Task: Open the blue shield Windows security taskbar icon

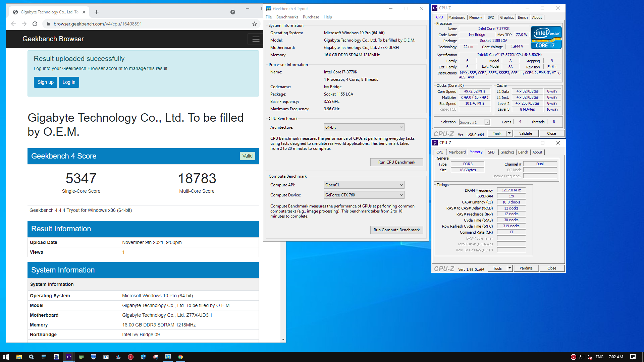Action: (143, 357)
